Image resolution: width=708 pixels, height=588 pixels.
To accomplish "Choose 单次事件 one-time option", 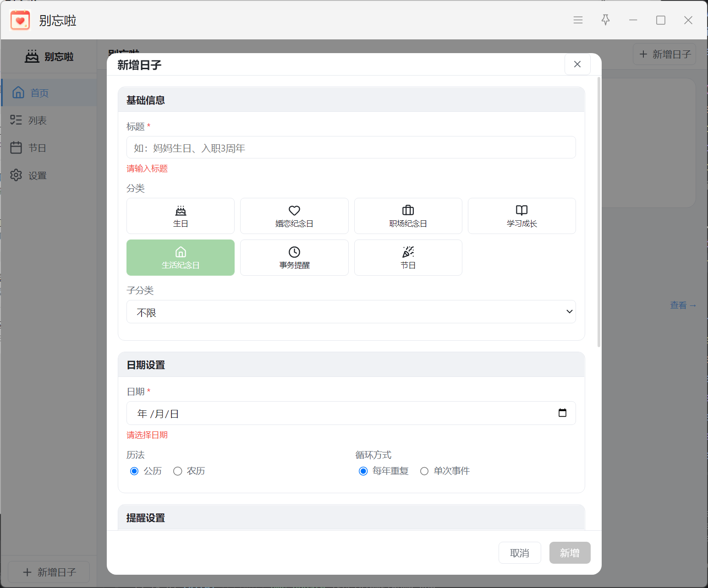I will tap(424, 471).
